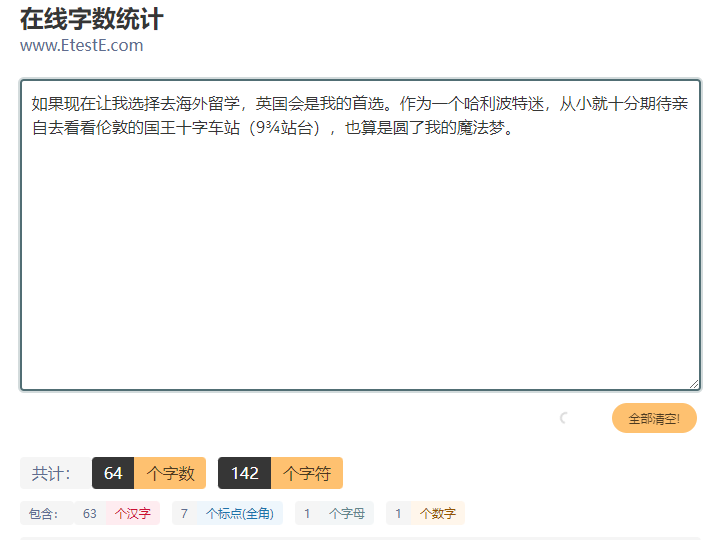Click the 142 character count value
The width and height of the screenshot is (719, 540).
pyautogui.click(x=244, y=473)
